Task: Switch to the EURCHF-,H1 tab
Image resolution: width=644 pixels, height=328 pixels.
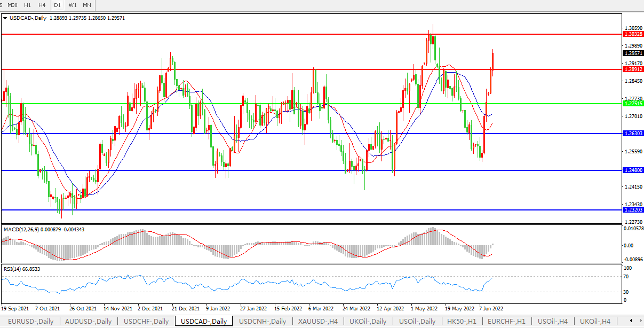Action: coord(506,322)
